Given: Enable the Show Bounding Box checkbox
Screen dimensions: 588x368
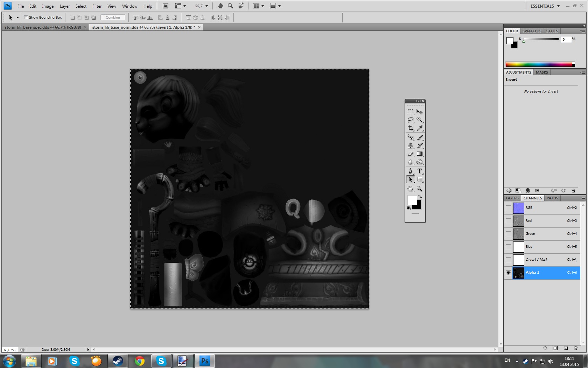Looking at the screenshot, I should (26, 17).
